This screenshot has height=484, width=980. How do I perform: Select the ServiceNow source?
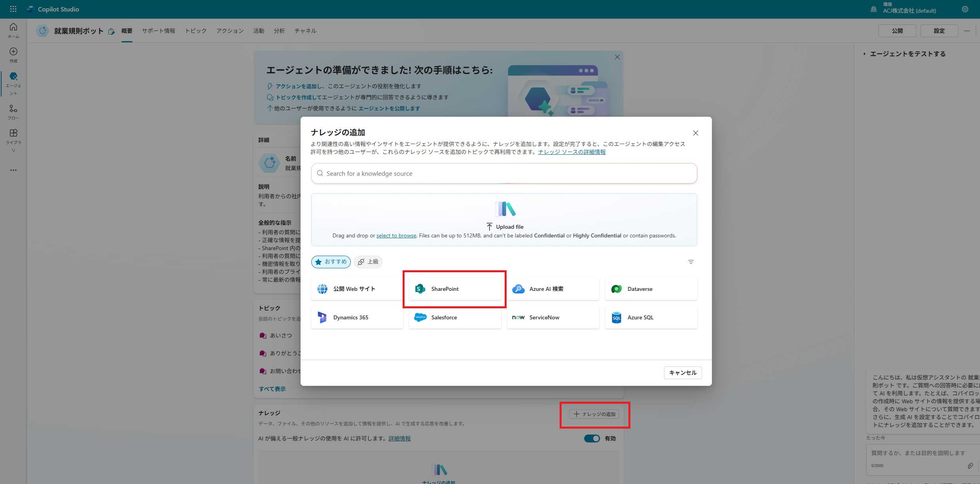pos(553,317)
